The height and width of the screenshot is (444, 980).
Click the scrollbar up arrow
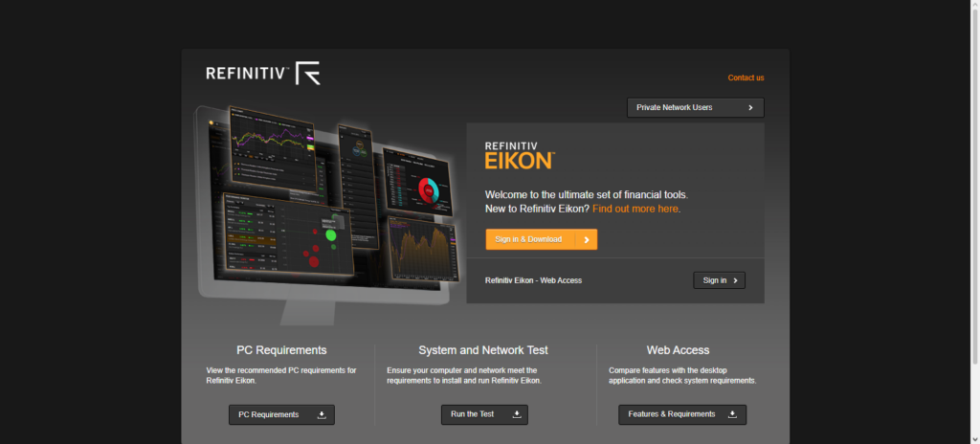[975, 4]
